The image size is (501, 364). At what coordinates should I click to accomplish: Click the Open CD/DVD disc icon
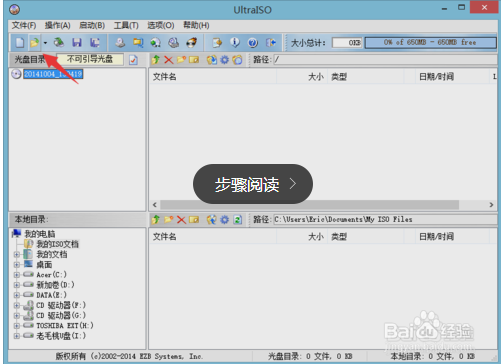(x=59, y=42)
